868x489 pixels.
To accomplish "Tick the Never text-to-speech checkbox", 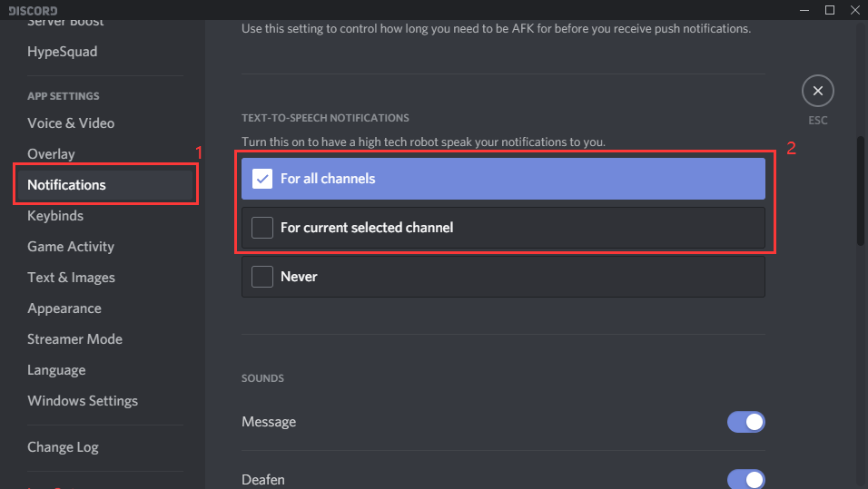I will click(262, 277).
